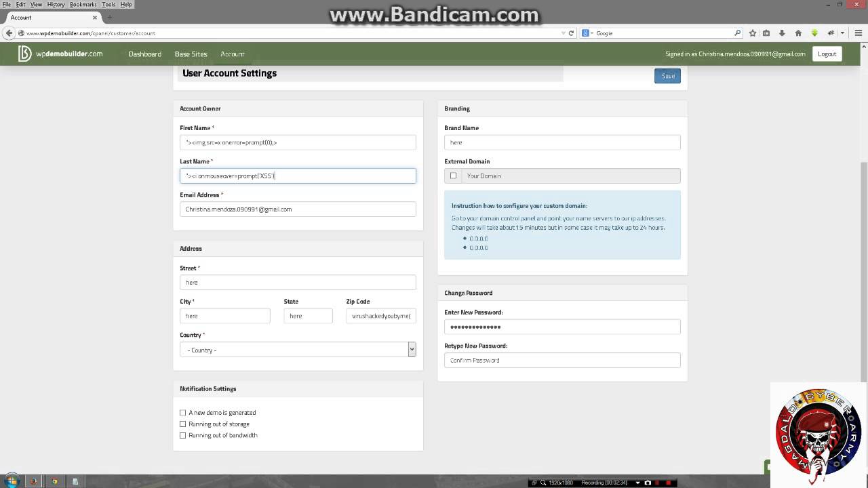The image size is (868, 488).
Task: Click the City input field
Action: point(225,316)
